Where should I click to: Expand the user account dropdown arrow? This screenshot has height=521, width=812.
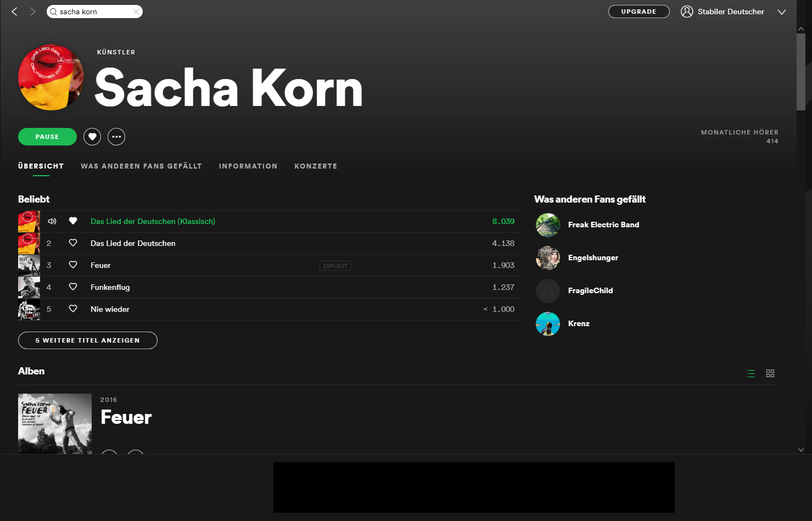point(782,12)
